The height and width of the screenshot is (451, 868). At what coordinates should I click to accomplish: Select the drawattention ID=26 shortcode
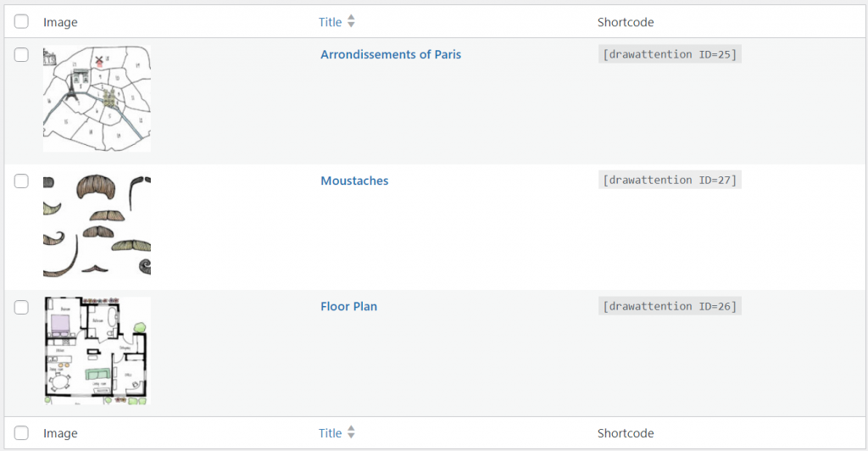pos(670,306)
